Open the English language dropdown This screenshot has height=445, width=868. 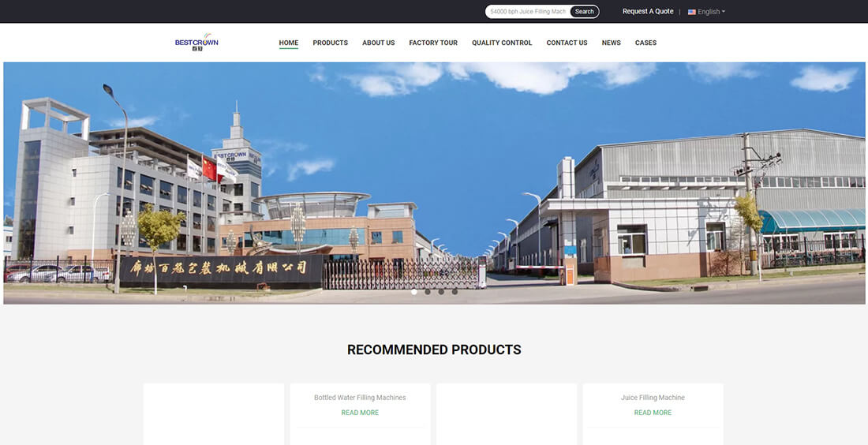pyautogui.click(x=711, y=12)
